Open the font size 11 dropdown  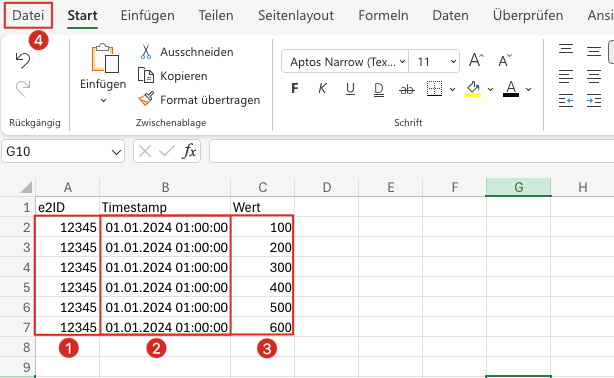coord(434,61)
